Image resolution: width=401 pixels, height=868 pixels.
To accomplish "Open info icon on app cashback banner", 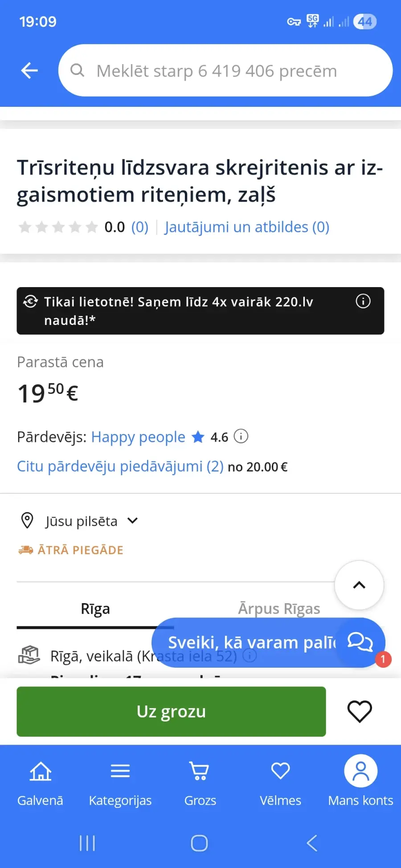I will click(x=363, y=301).
